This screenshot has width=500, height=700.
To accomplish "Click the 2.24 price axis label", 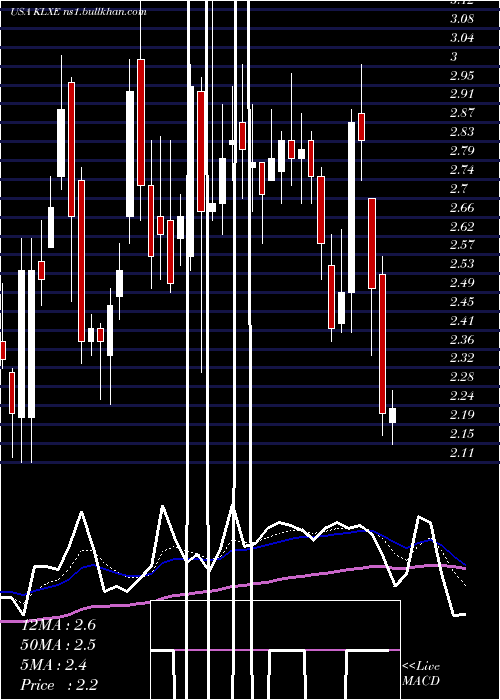I will tap(462, 396).
